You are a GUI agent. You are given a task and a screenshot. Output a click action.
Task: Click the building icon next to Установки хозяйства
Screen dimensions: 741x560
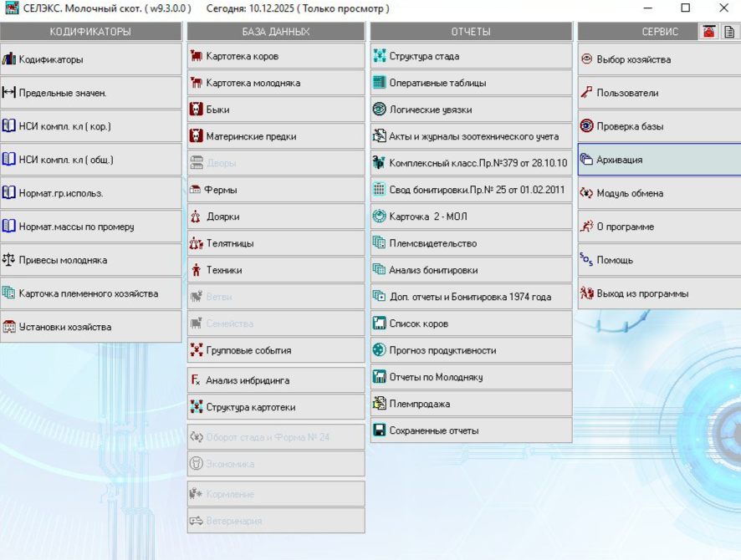(9, 326)
